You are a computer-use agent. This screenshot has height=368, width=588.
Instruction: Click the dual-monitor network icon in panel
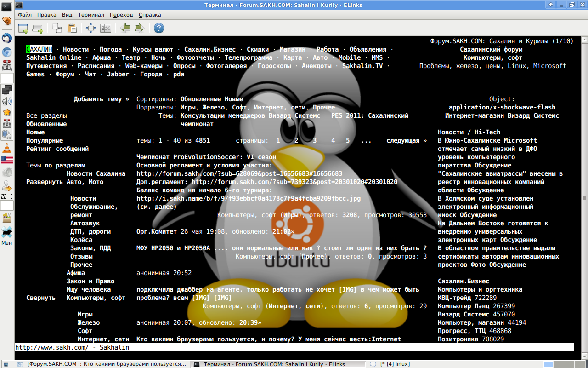(x=7, y=89)
